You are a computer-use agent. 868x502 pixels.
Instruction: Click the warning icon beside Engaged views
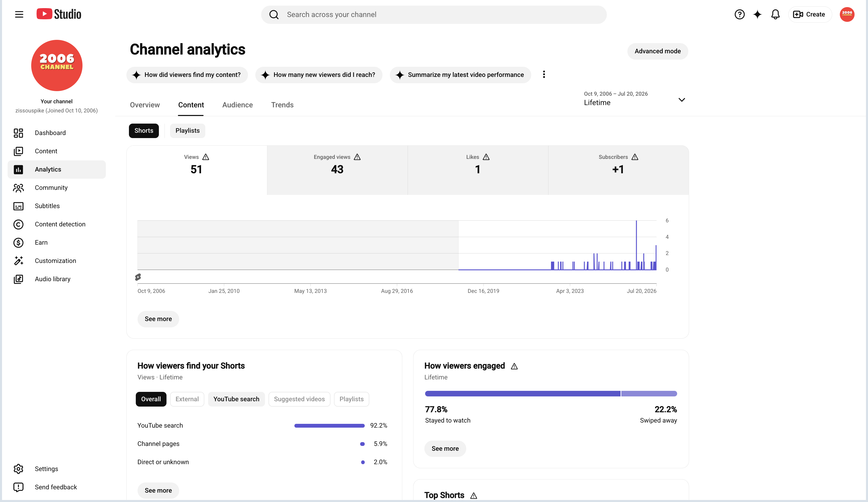tap(357, 157)
